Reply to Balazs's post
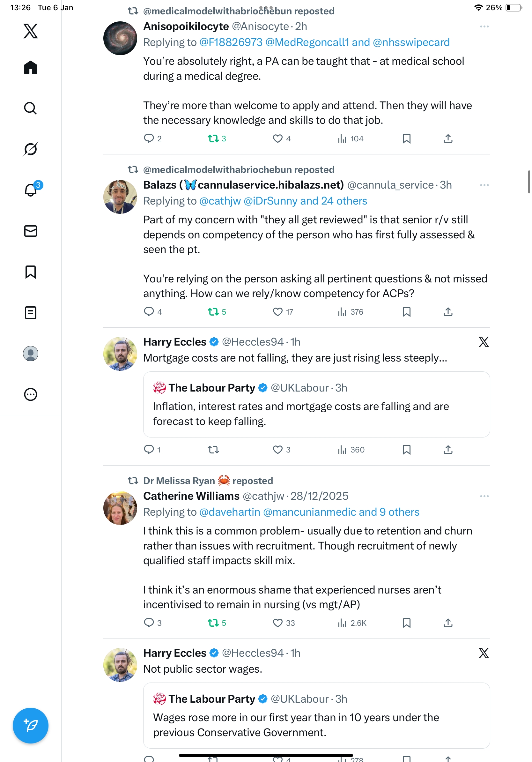The width and height of the screenshot is (532, 762). point(149,312)
